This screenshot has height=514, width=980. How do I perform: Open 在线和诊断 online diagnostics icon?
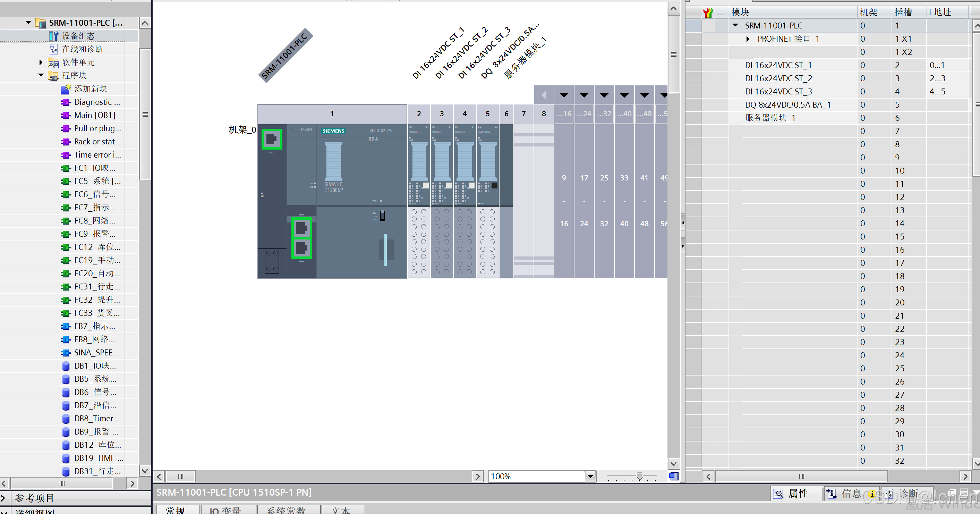53,49
